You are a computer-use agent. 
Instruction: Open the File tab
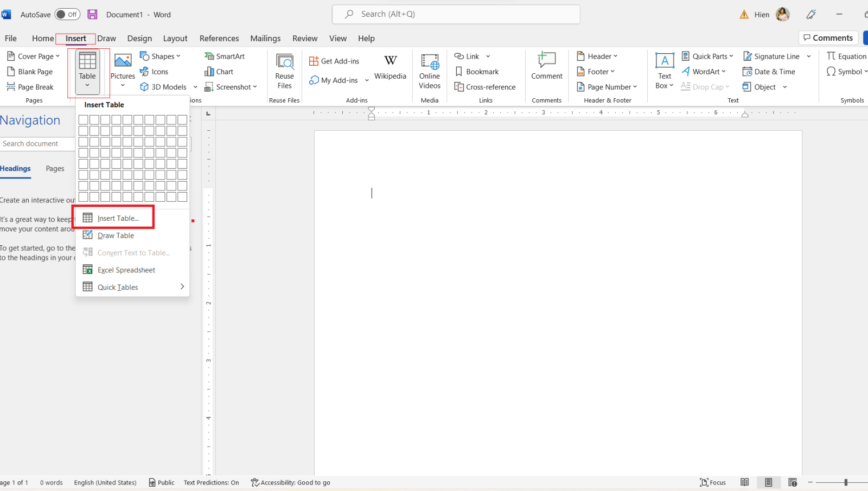click(11, 39)
